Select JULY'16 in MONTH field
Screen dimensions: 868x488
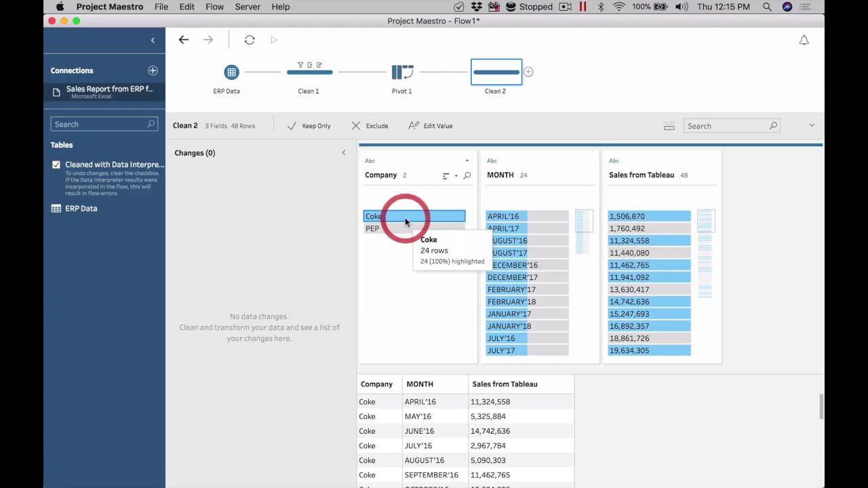pos(527,338)
